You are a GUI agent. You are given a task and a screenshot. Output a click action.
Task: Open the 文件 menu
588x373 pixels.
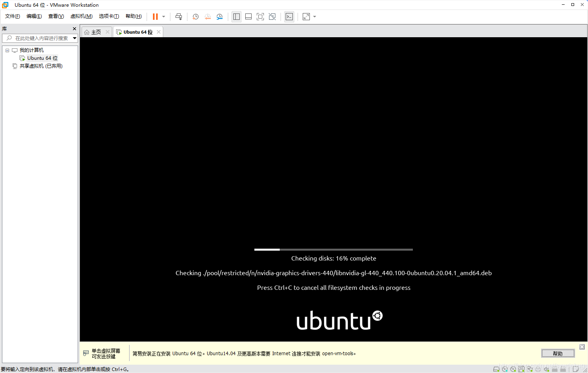click(x=13, y=16)
